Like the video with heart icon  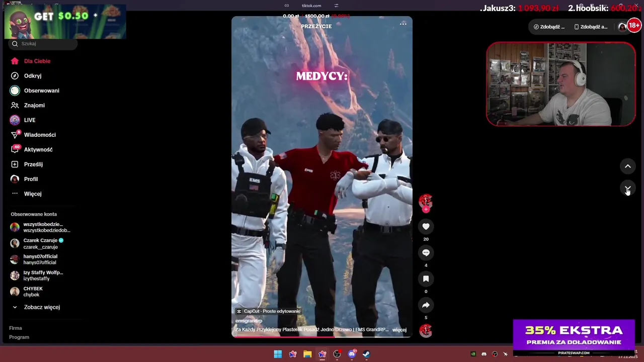(426, 227)
